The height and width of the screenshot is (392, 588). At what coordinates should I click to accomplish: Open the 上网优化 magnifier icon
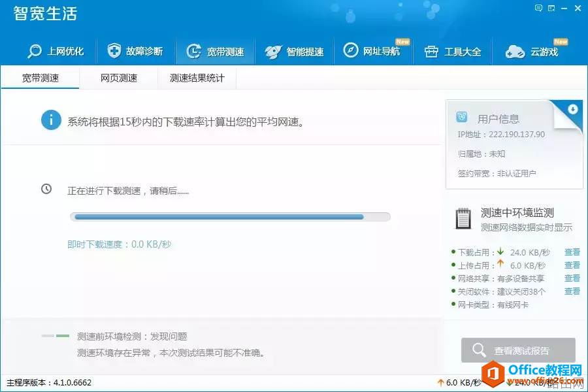(35, 51)
